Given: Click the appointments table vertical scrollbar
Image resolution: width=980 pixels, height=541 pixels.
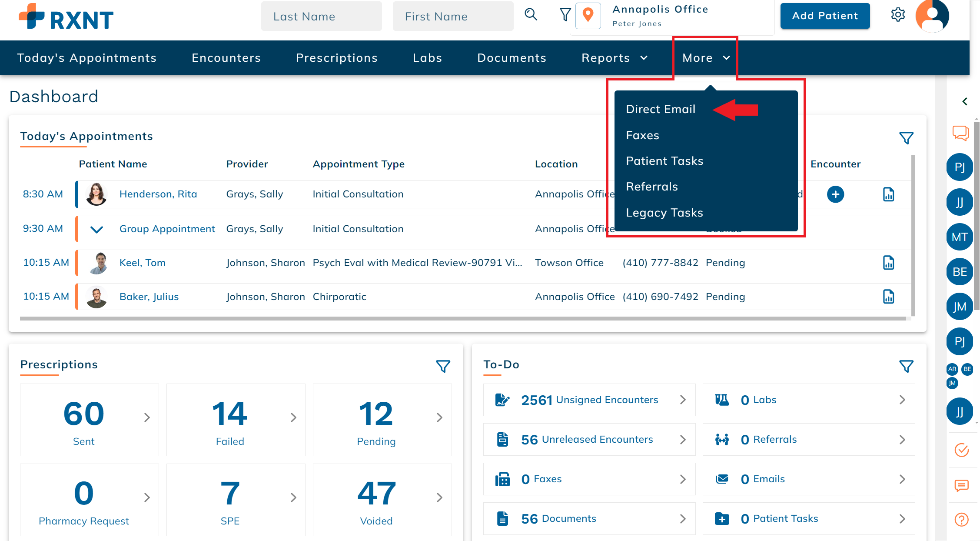Looking at the screenshot, I should tap(913, 235).
